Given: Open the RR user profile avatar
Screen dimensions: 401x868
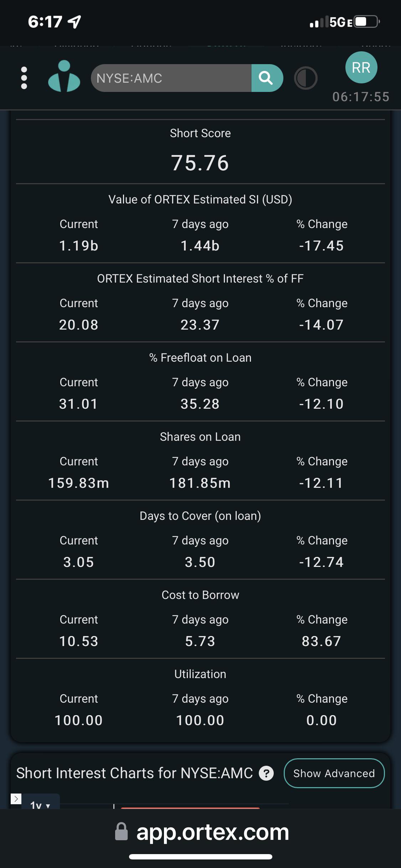Looking at the screenshot, I should coord(361,68).
